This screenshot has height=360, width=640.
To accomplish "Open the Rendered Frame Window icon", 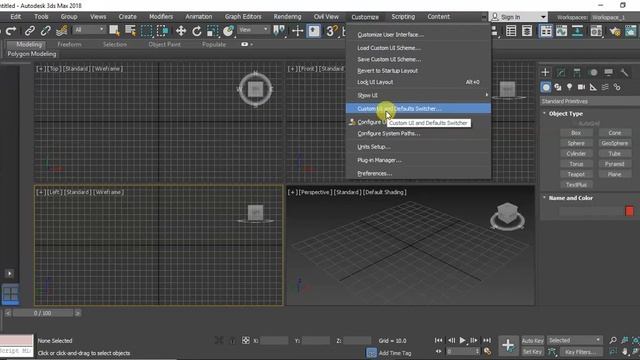I will (x=631, y=31).
